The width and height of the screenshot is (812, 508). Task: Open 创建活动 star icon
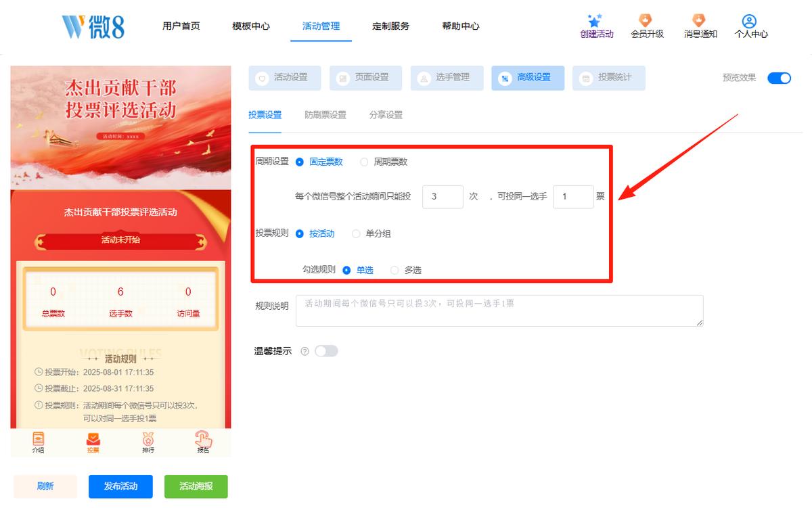tap(595, 21)
